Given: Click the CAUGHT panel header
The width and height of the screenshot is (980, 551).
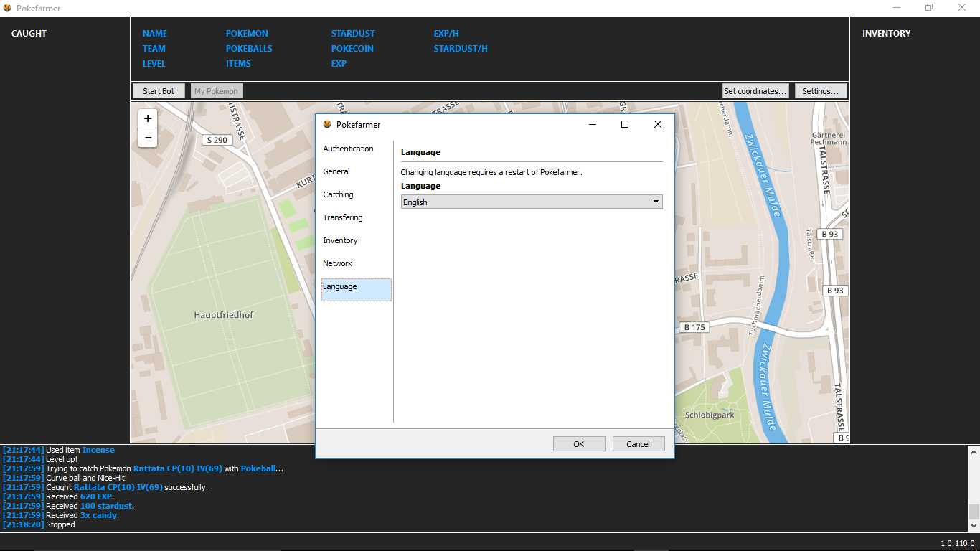Looking at the screenshot, I should [29, 34].
